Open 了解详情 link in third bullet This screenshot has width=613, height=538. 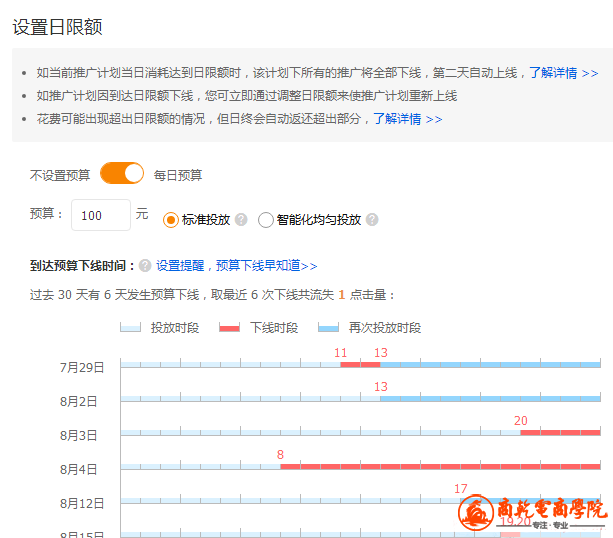point(407,119)
